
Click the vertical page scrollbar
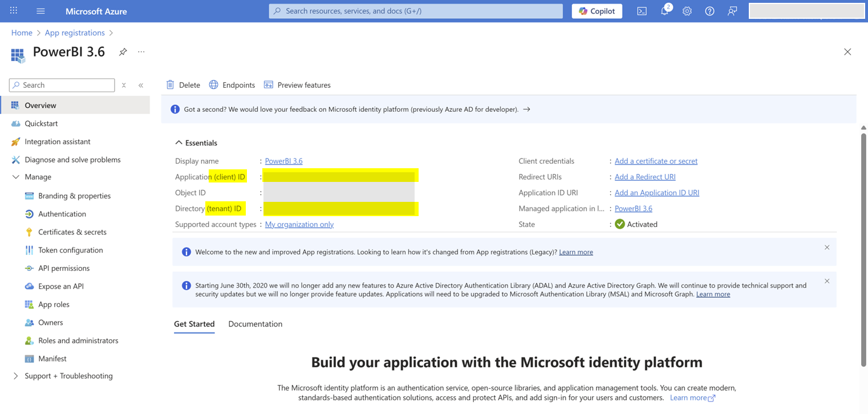click(x=863, y=249)
